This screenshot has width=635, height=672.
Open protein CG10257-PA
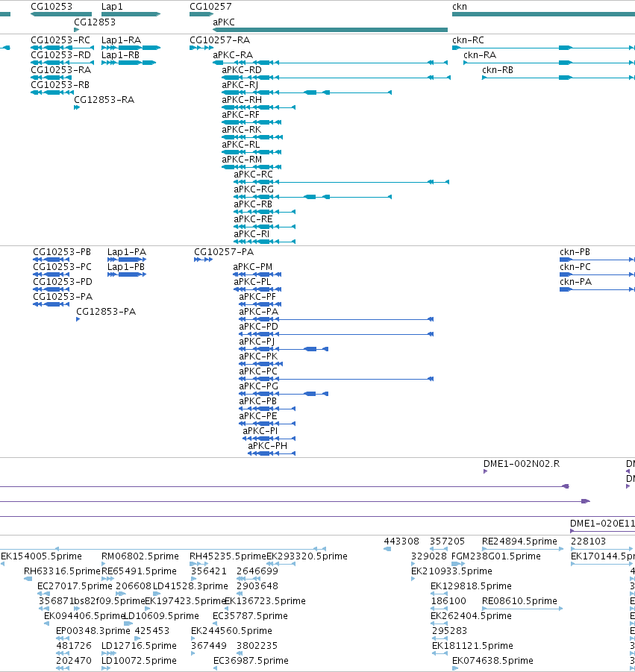pyautogui.click(x=224, y=252)
